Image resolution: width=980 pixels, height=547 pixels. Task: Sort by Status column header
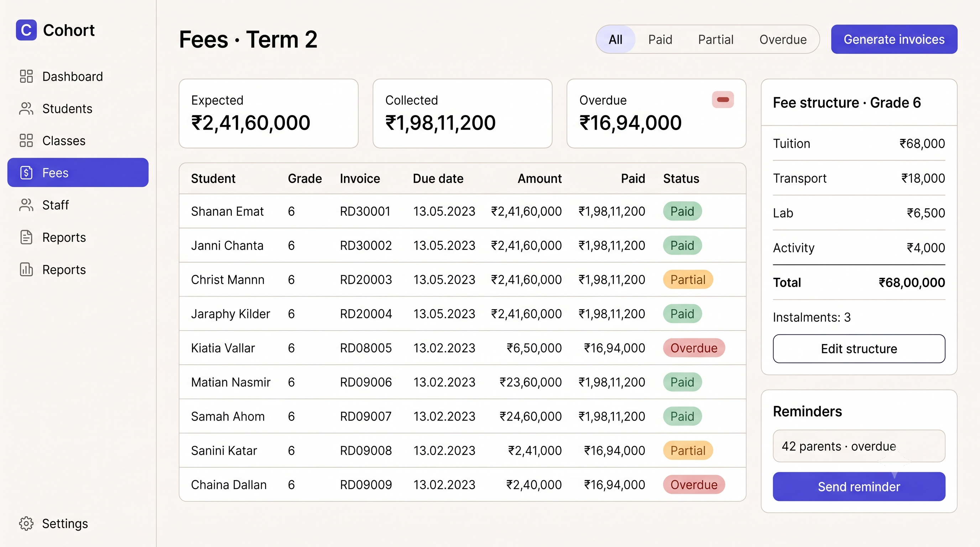pyautogui.click(x=681, y=178)
